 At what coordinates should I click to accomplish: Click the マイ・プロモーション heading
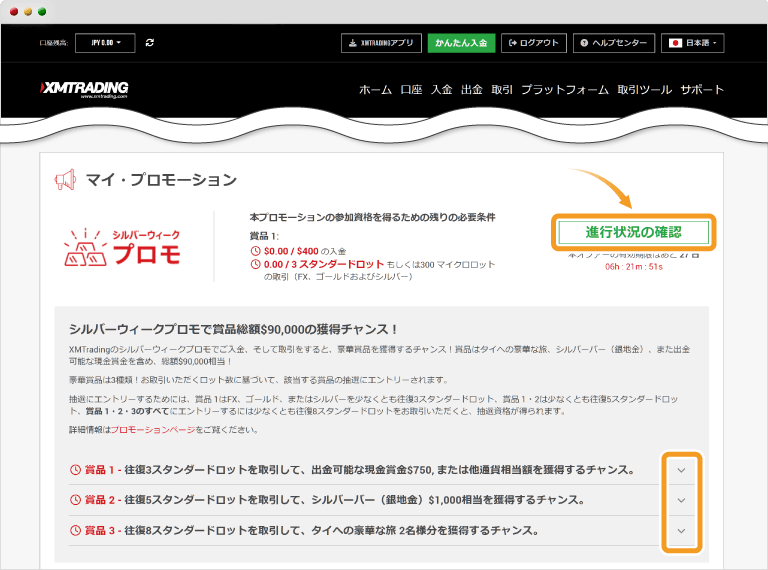[x=162, y=180]
